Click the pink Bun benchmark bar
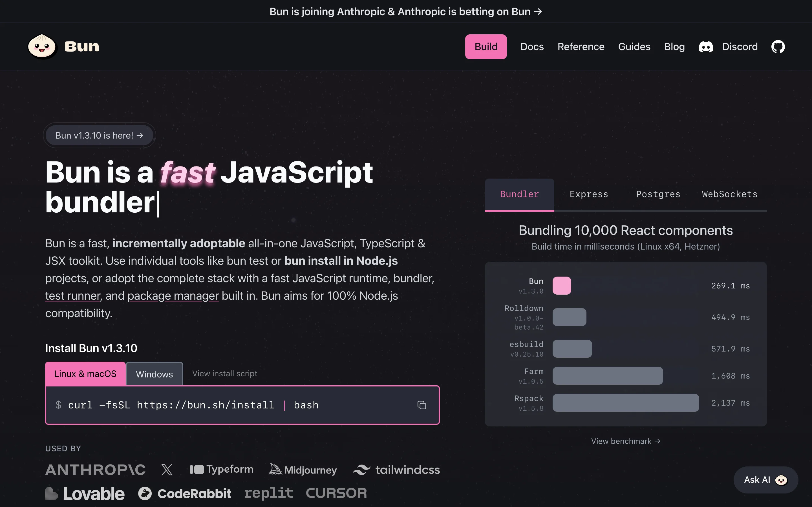The image size is (812, 507). [562, 286]
